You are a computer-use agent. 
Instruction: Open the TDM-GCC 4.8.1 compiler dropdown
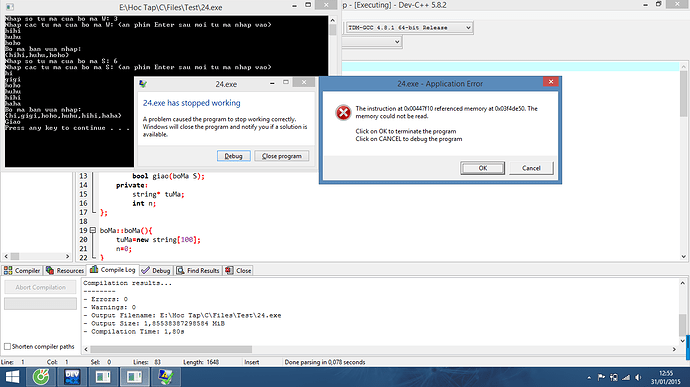pyautogui.click(x=409, y=28)
